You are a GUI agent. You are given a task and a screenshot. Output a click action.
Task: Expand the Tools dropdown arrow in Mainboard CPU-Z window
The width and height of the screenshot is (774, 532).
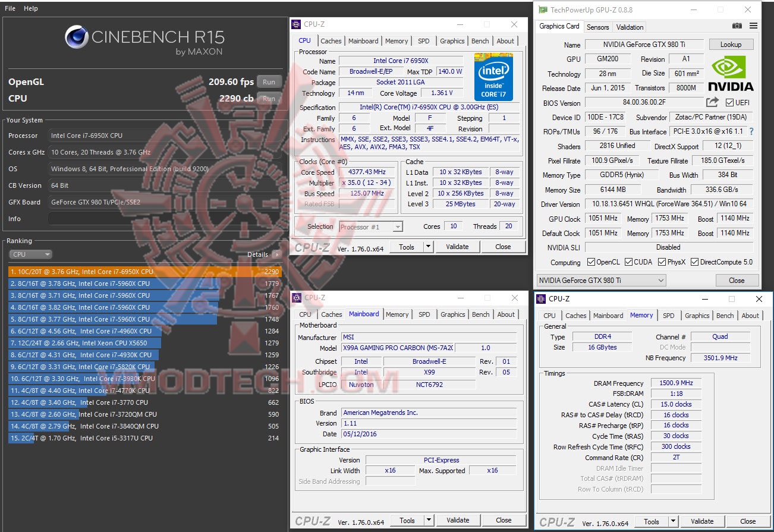click(428, 521)
